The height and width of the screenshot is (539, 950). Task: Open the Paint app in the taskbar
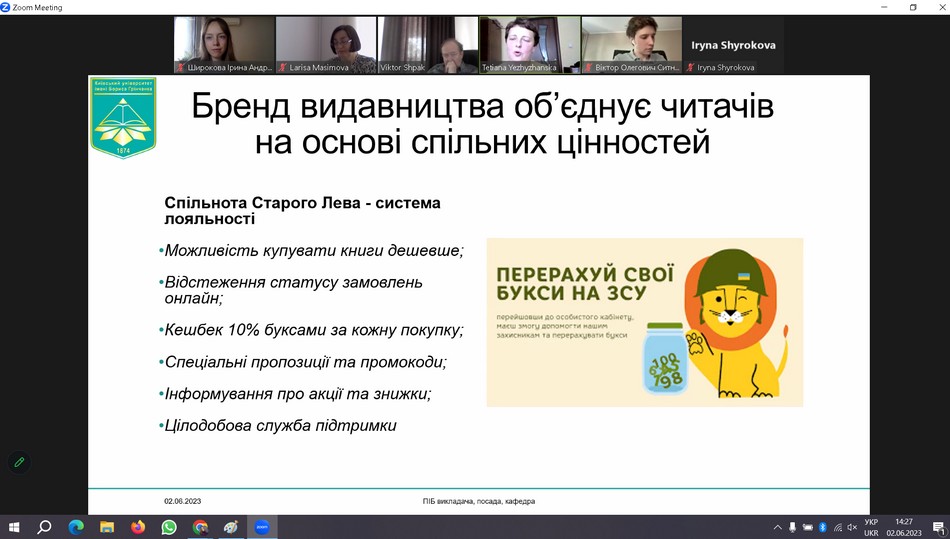point(231,527)
